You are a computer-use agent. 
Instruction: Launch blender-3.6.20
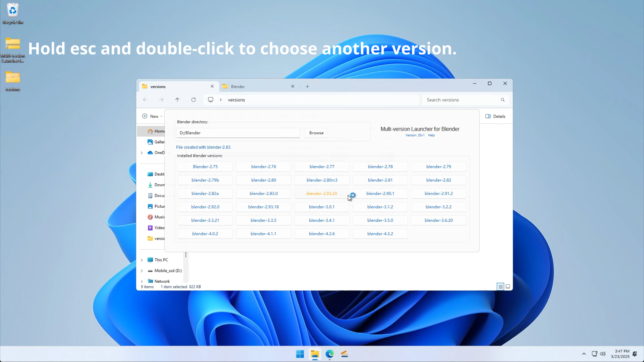(438, 220)
